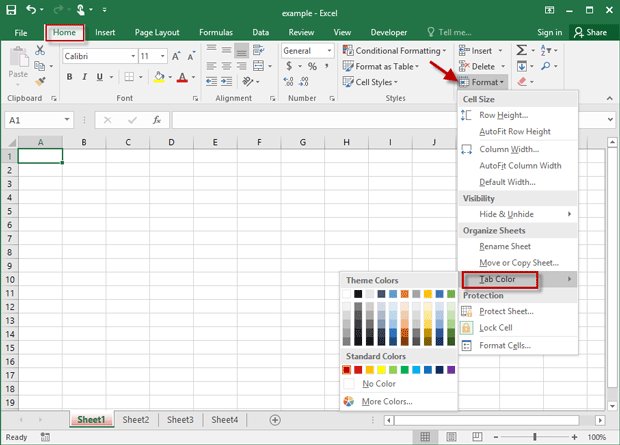Screen dimensions: 620x445
Task: Toggle Italic formatting
Action: [85, 77]
